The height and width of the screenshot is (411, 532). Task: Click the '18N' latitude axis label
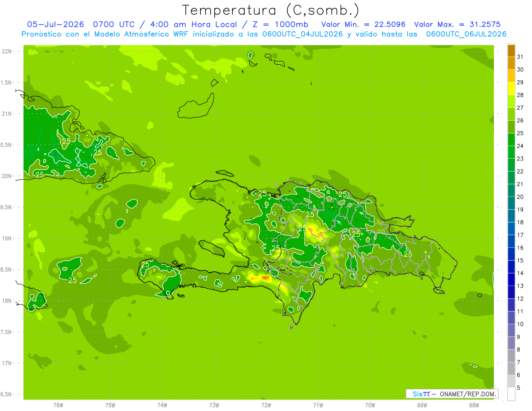(7, 301)
